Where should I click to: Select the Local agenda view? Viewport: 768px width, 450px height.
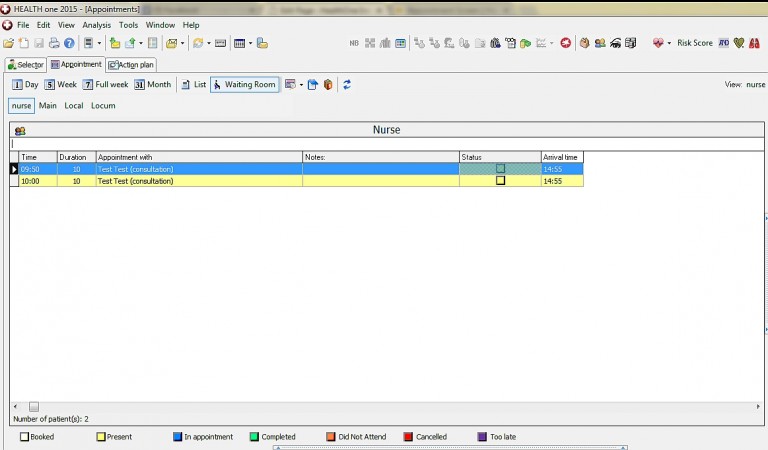click(73, 105)
